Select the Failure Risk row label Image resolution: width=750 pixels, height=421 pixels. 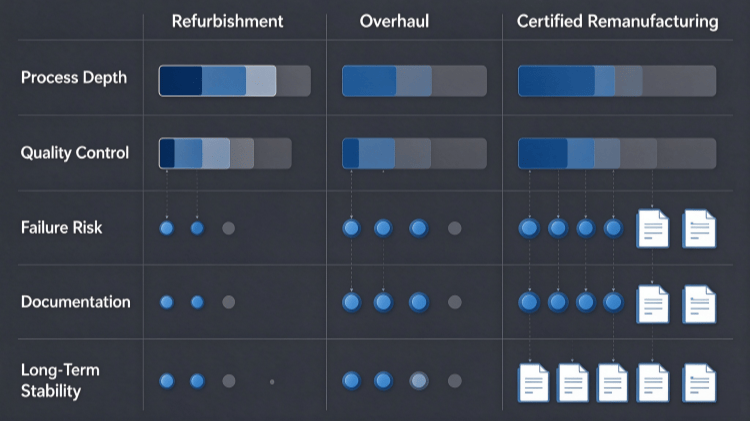61,227
